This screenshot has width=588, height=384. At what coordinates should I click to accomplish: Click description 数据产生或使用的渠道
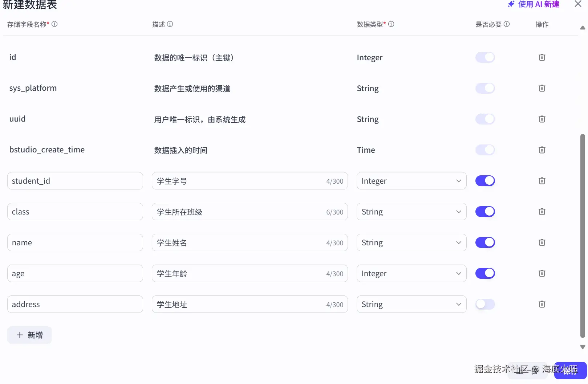click(x=192, y=89)
